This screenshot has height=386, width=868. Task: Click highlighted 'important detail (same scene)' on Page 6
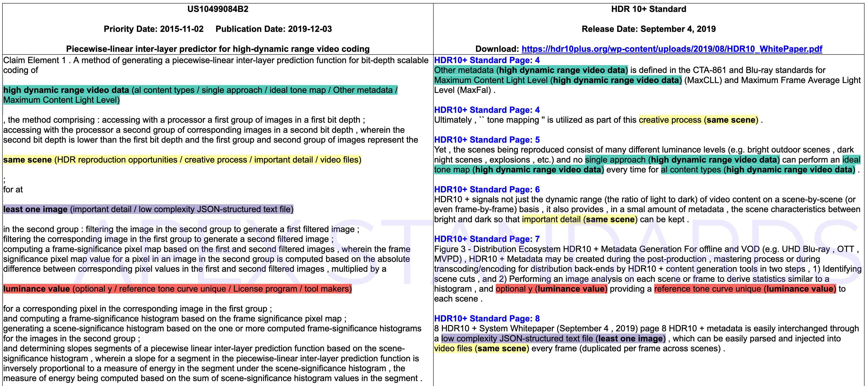pyautogui.click(x=579, y=220)
